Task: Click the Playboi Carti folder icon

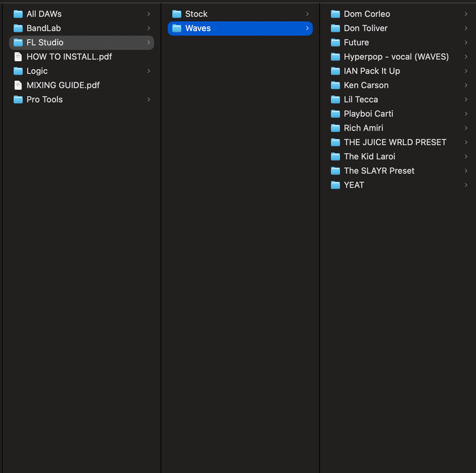Action: pos(335,114)
